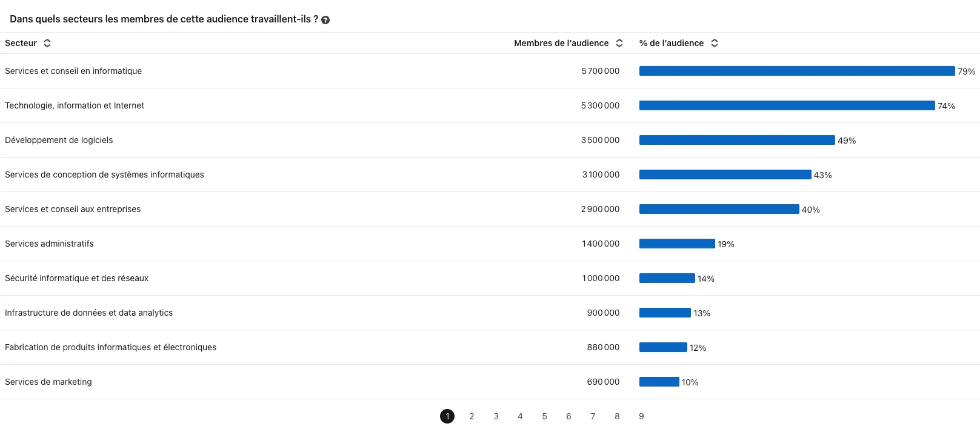
Task: Click the 1 400 000 members value
Action: [x=601, y=244]
